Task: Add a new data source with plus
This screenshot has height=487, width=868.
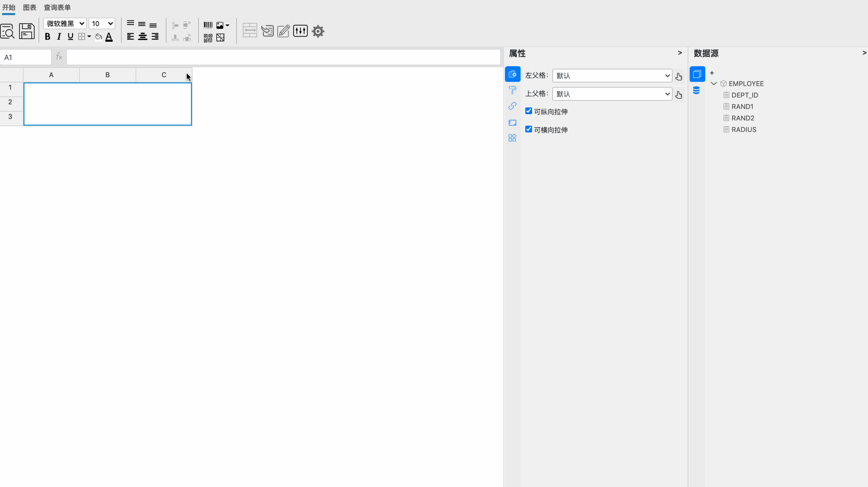Action: tap(712, 73)
